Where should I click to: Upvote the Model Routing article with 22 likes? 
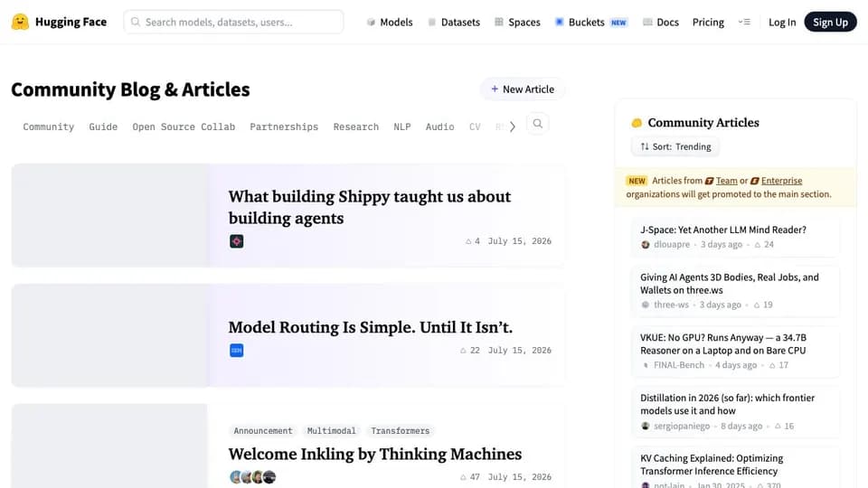469,351
